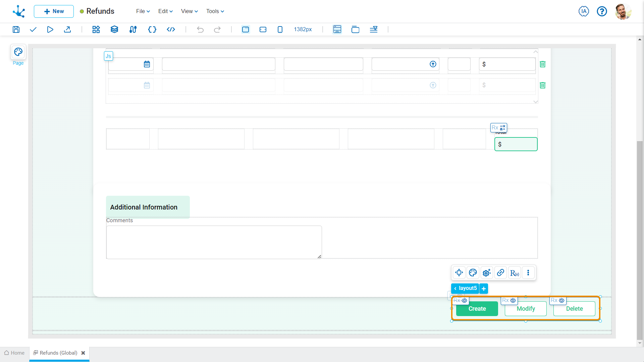Navigate back via the layout5 breadcrumb chevron
This screenshot has width=644, height=362.
455,288
